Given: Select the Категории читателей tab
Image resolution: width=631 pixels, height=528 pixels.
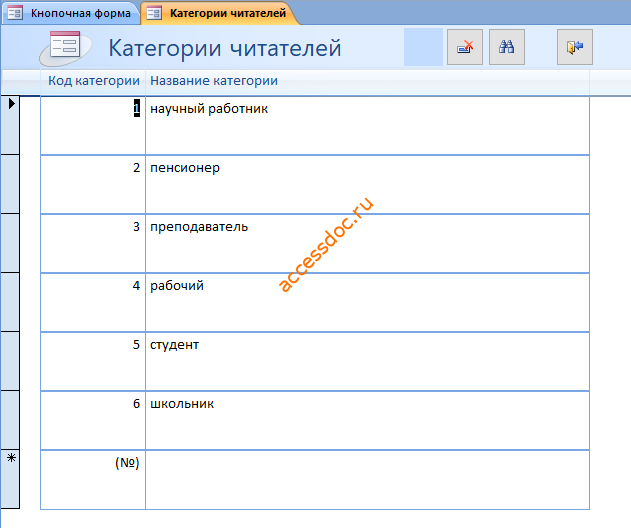Looking at the screenshot, I should (220, 13).
